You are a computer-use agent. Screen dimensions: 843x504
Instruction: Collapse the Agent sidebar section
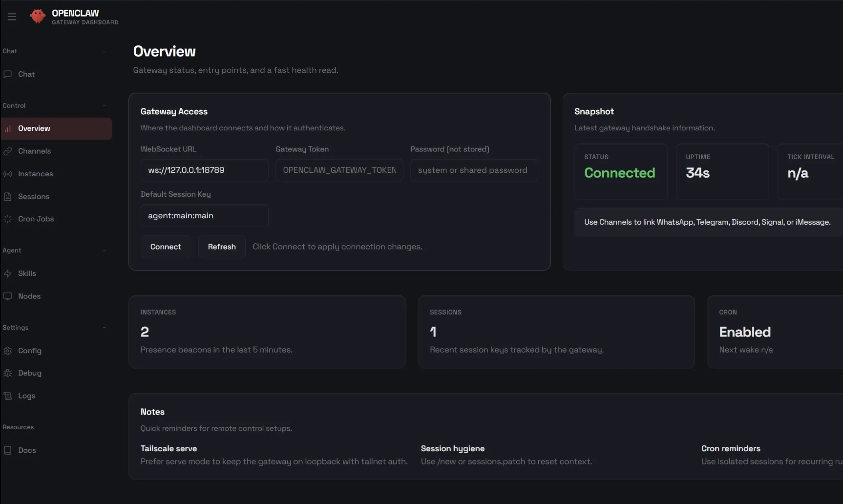pyautogui.click(x=104, y=251)
